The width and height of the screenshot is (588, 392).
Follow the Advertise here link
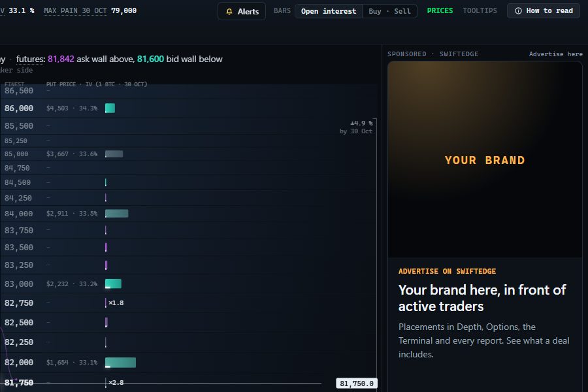(556, 54)
